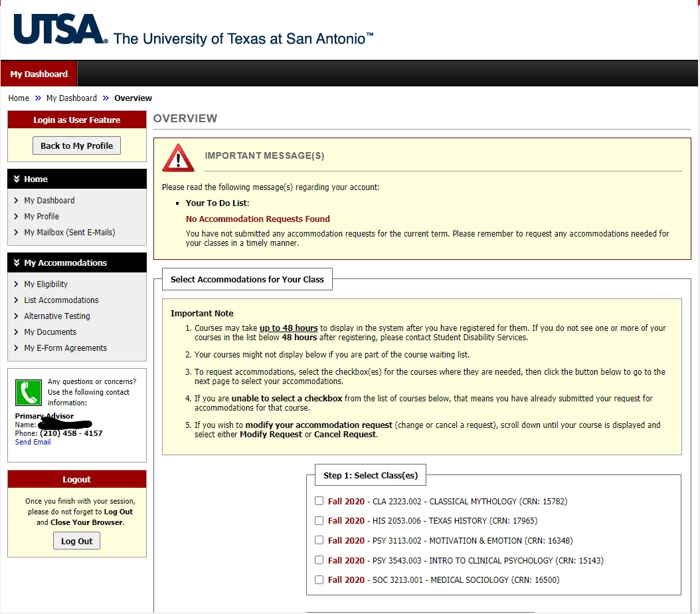Enable the MEDICAL SOCIOLOGY class checkbox
The width and height of the screenshot is (700, 614).
(319, 579)
